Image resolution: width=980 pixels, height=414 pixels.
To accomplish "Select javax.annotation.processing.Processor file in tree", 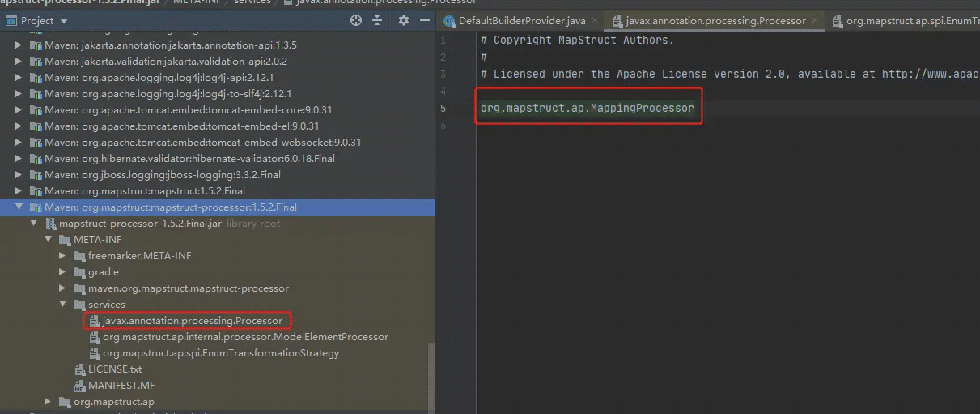I will click(x=192, y=321).
